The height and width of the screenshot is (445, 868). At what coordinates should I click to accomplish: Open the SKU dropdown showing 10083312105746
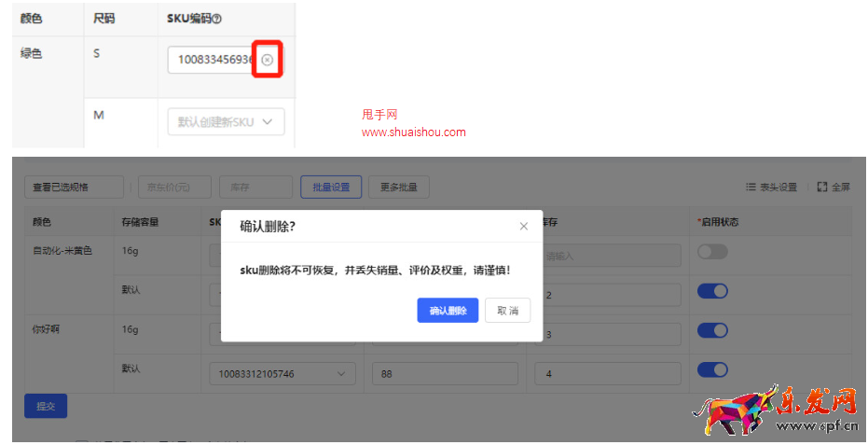[282, 374]
